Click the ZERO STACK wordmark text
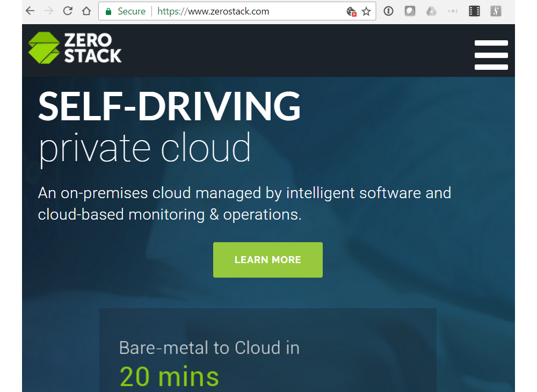Viewport: 537px width, 392px height. tap(93, 48)
